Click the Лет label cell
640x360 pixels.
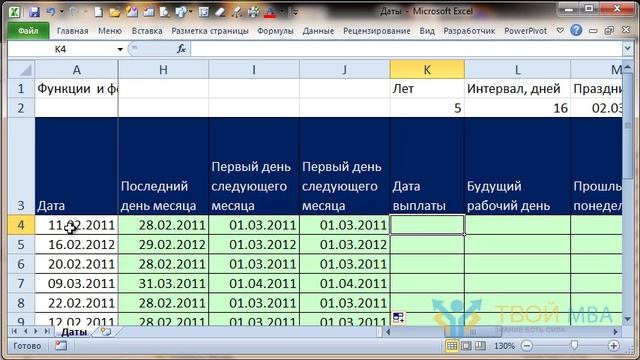427,89
